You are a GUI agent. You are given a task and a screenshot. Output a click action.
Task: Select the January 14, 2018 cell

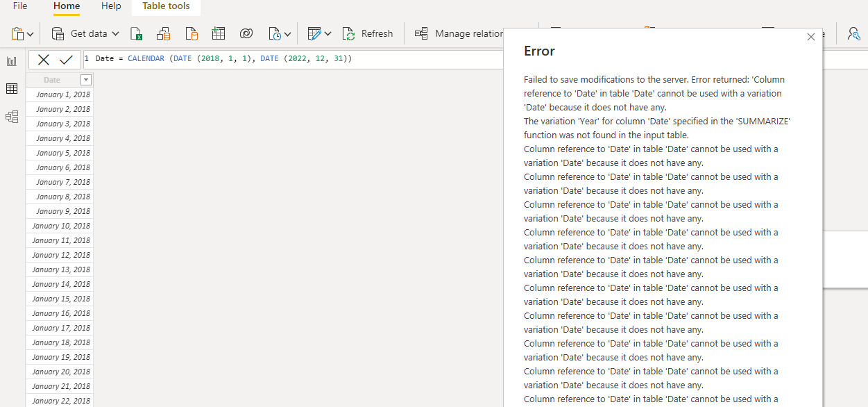point(60,284)
